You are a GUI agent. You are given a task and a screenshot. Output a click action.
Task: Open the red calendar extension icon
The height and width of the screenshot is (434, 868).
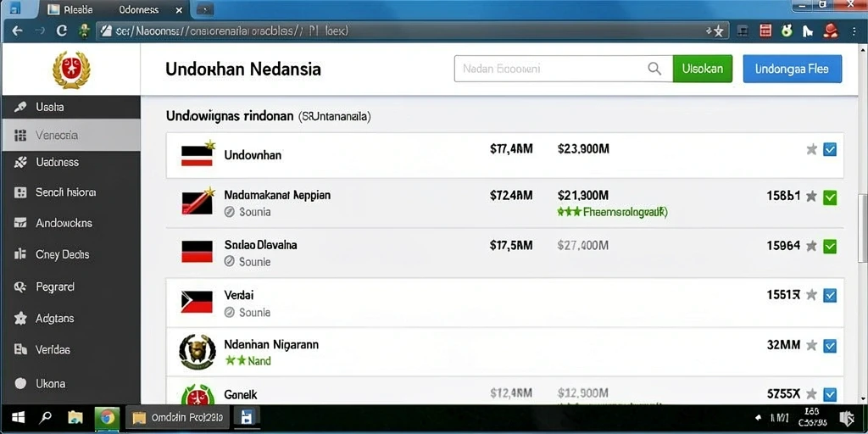coord(765,31)
